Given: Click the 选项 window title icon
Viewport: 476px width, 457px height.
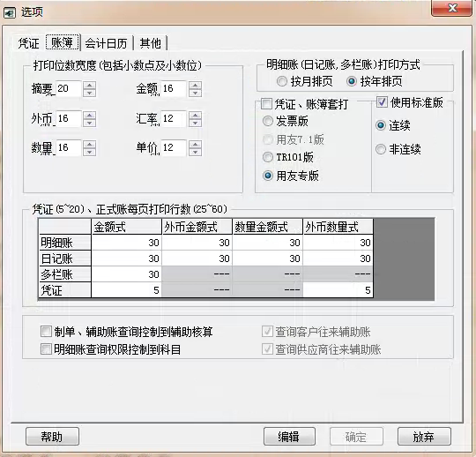Looking at the screenshot, I should click(10, 13).
